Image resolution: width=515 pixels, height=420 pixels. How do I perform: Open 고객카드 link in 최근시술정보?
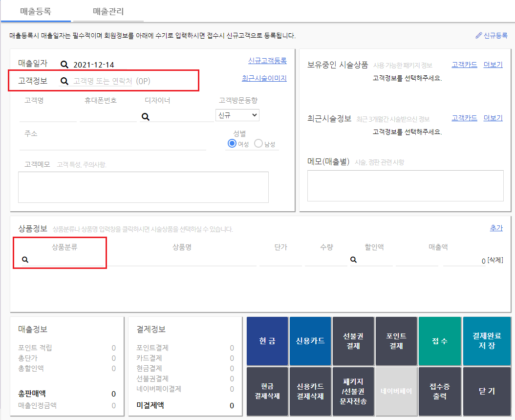coord(464,118)
